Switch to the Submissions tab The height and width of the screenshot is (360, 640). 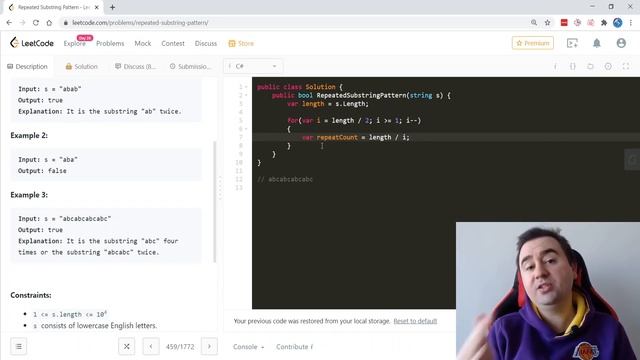190,67
